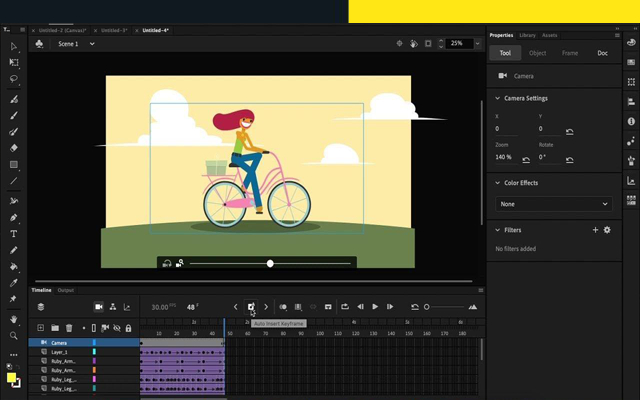The image size is (640, 400).
Task: Select the Paint Bucket tool
Action: click(x=14, y=267)
